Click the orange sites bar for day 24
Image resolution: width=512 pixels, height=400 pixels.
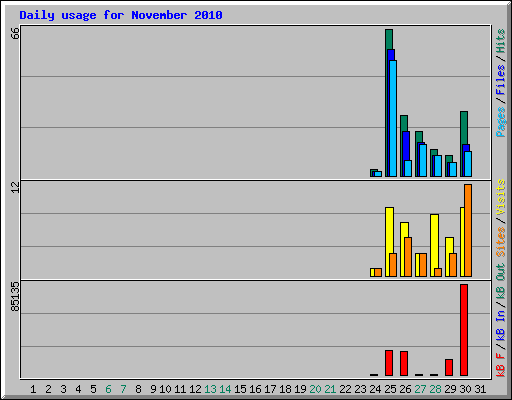[x=378, y=272]
